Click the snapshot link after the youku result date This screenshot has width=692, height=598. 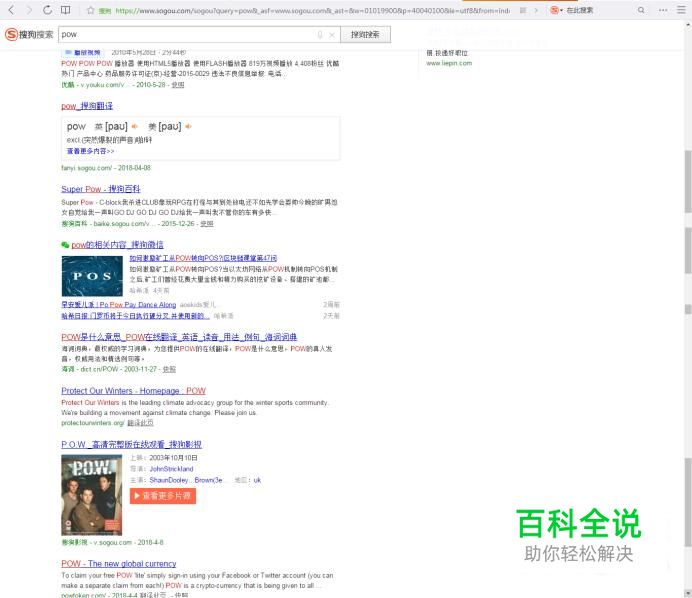coord(178,85)
